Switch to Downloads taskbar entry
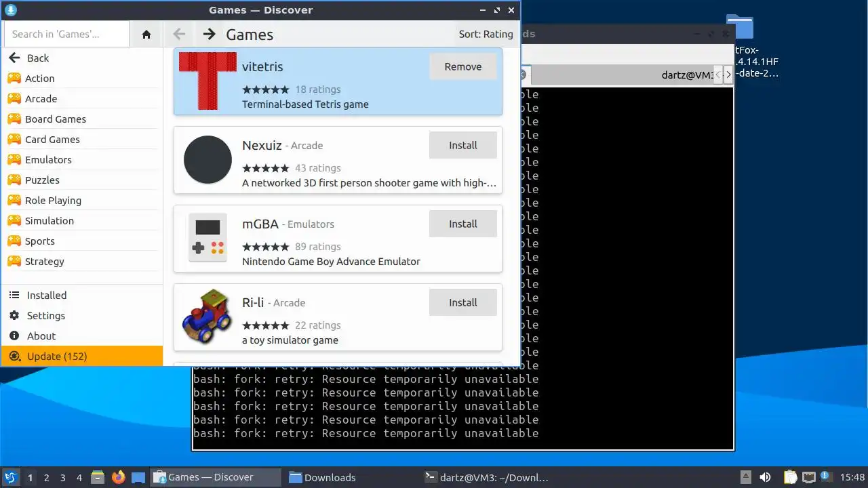 [350, 477]
